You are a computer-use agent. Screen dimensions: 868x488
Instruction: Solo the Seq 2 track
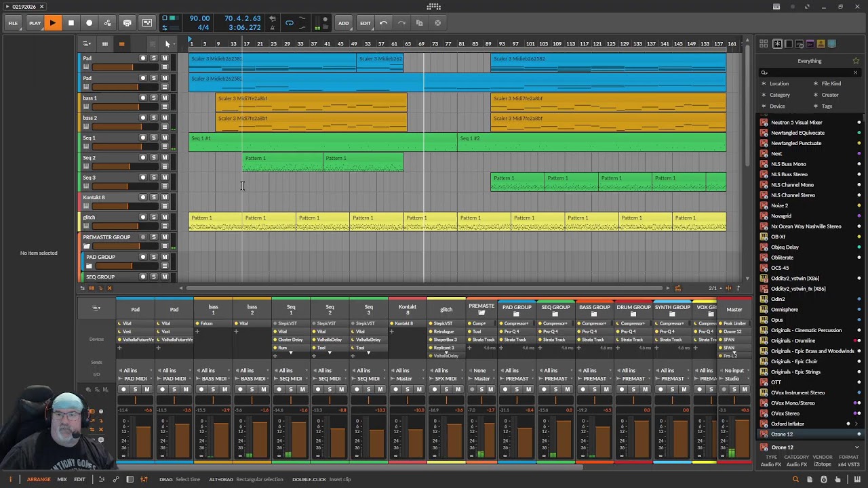(153, 157)
